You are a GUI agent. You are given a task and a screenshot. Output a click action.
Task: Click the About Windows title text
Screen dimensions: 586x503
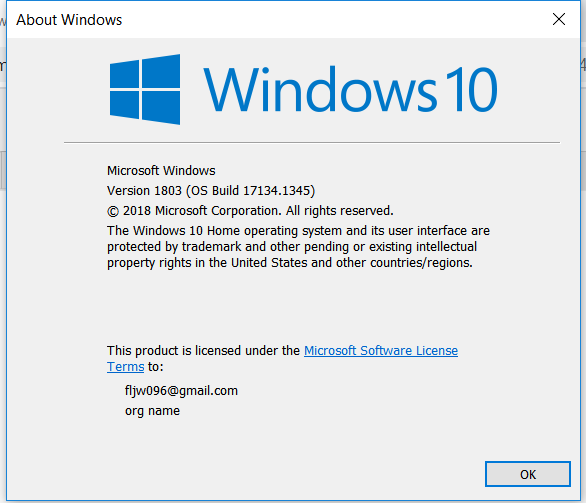(69, 20)
